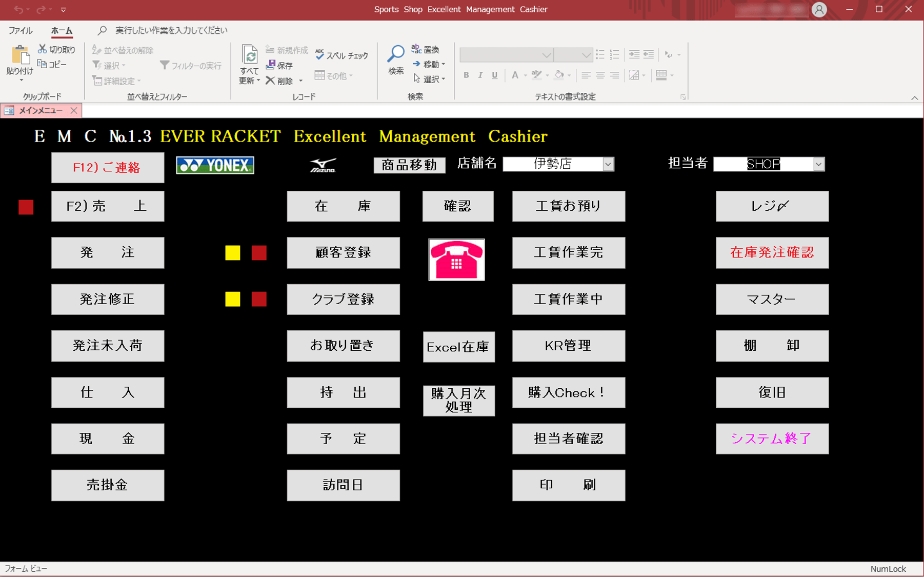
Task: Click the KR管理 button
Action: [x=568, y=346]
